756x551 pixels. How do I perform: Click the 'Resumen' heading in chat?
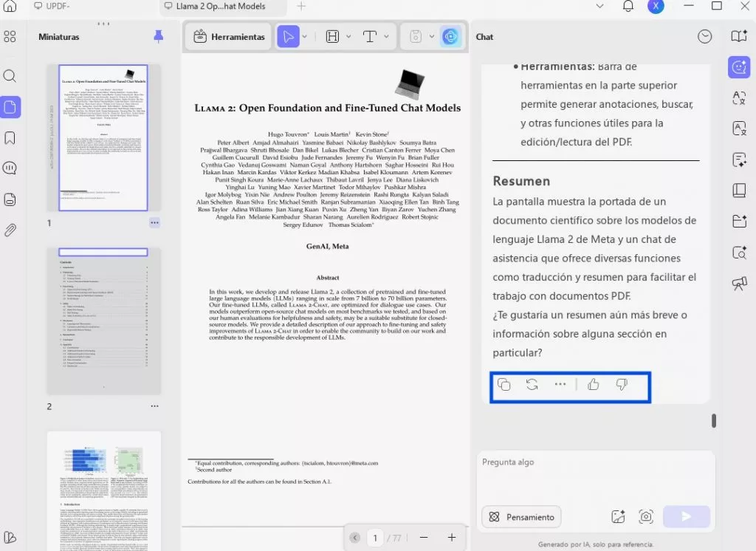pyautogui.click(x=521, y=181)
